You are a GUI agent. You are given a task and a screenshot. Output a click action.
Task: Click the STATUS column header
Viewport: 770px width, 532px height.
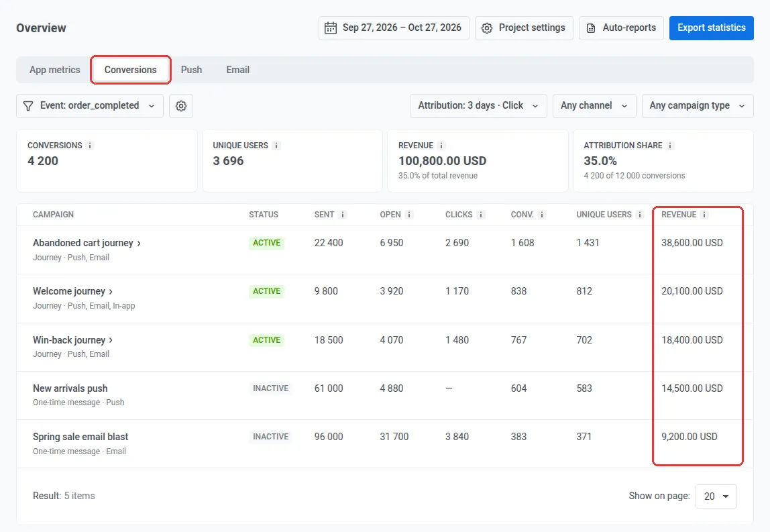coord(263,215)
